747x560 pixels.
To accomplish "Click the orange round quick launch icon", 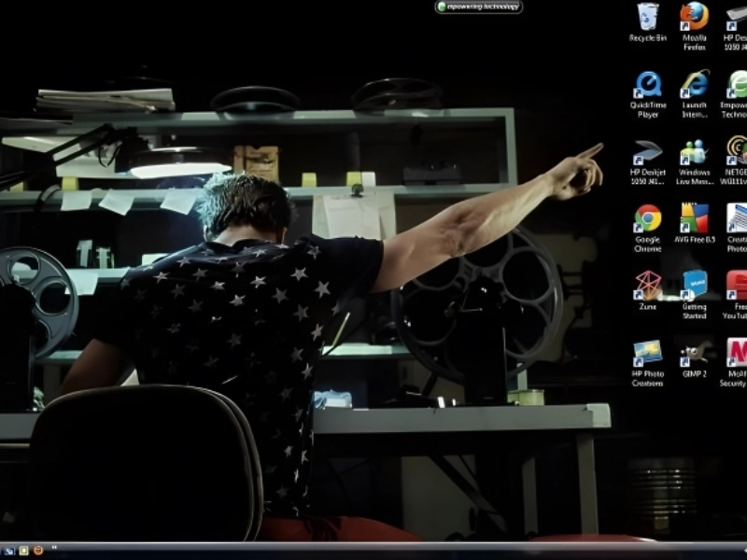I will point(38,551).
